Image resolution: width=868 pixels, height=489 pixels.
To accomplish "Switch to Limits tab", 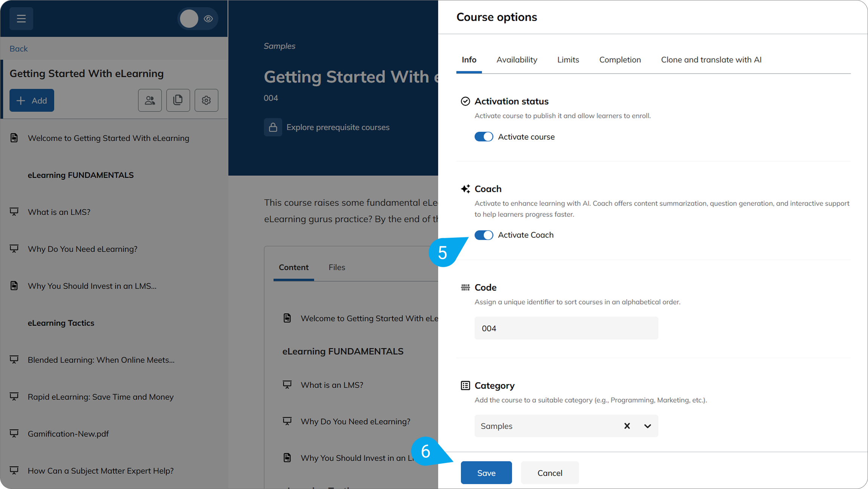I will pos(568,60).
